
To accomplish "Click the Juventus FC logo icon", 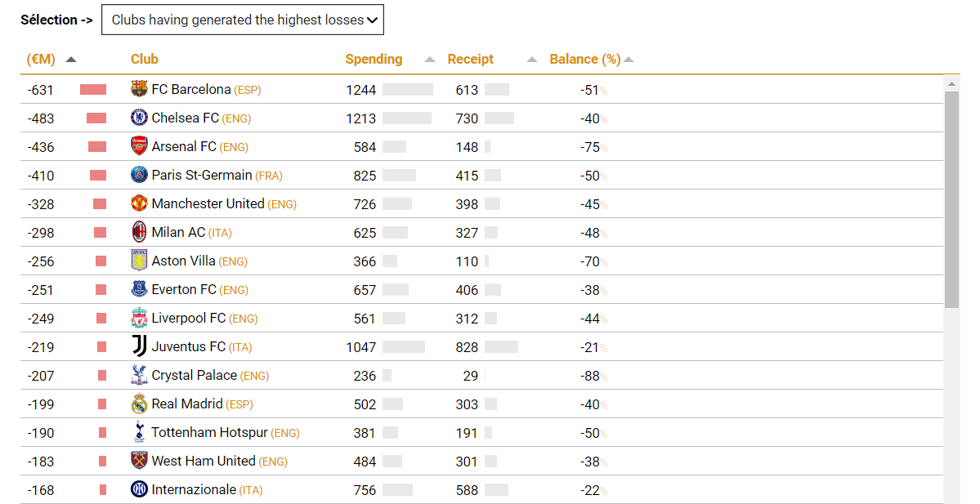I will click(x=140, y=346).
